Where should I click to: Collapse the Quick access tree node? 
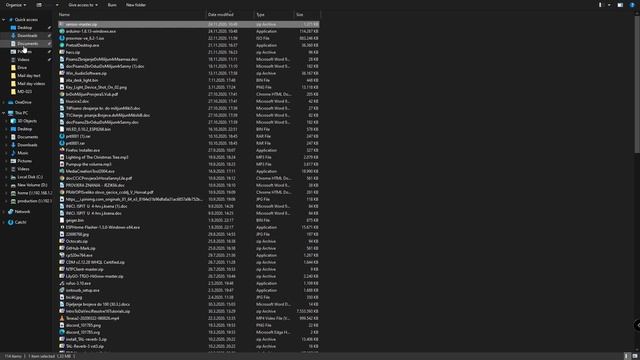tap(4, 20)
